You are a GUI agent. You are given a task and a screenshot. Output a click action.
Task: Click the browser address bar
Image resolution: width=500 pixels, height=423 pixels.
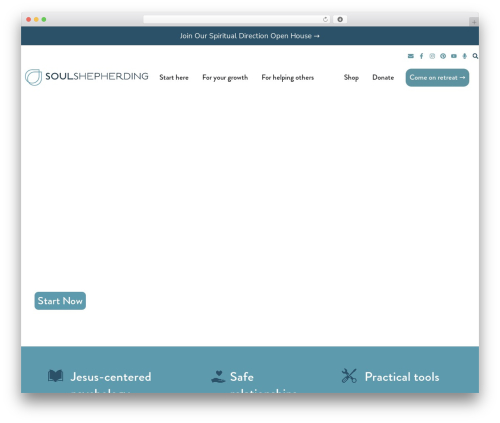coord(237,19)
